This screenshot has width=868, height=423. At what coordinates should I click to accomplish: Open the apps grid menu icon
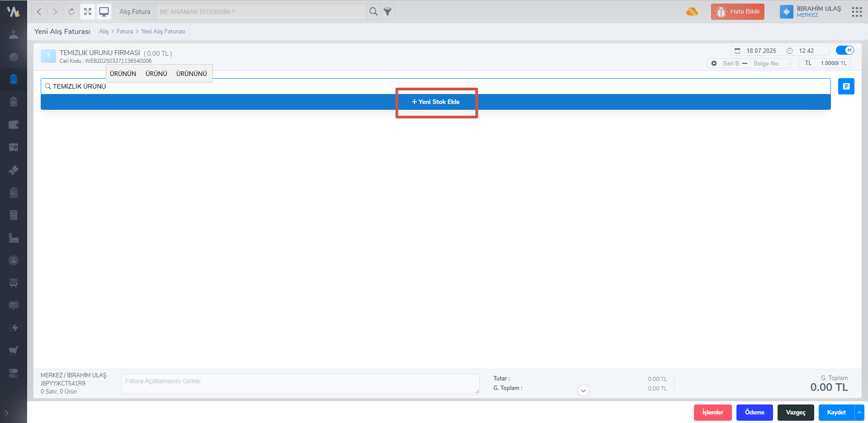click(856, 12)
